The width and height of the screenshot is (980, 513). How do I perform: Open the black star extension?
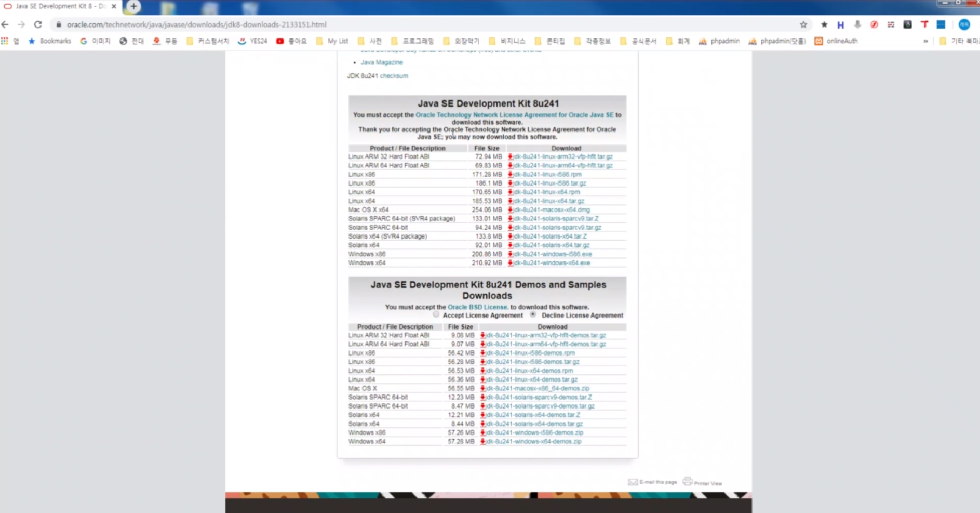824,24
